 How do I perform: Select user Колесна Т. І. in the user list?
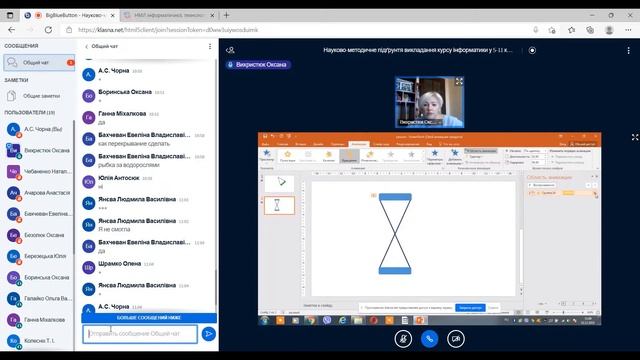click(39, 340)
